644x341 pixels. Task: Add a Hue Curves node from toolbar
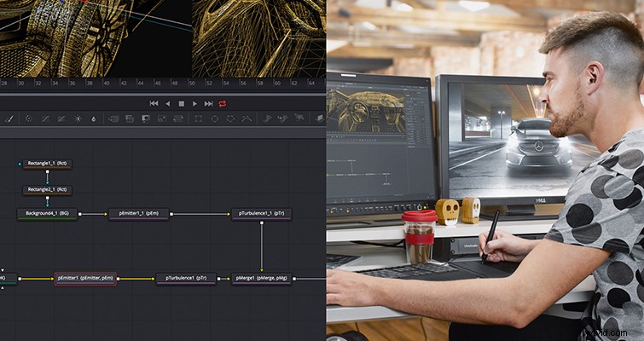click(61, 119)
